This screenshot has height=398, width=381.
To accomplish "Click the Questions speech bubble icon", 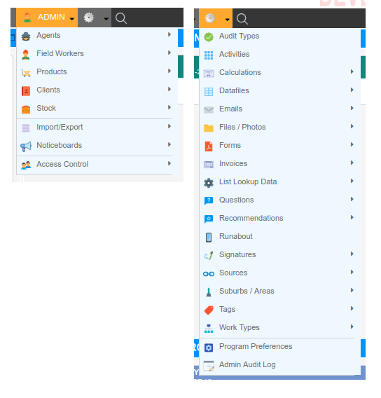I will coord(209,201).
